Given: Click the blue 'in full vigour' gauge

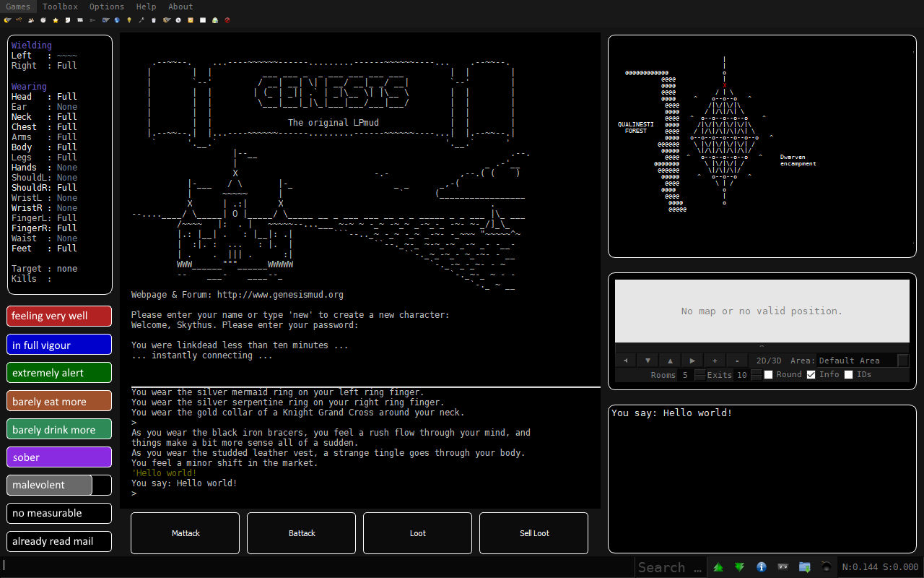Looking at the screenshot, I should (59, 345).
